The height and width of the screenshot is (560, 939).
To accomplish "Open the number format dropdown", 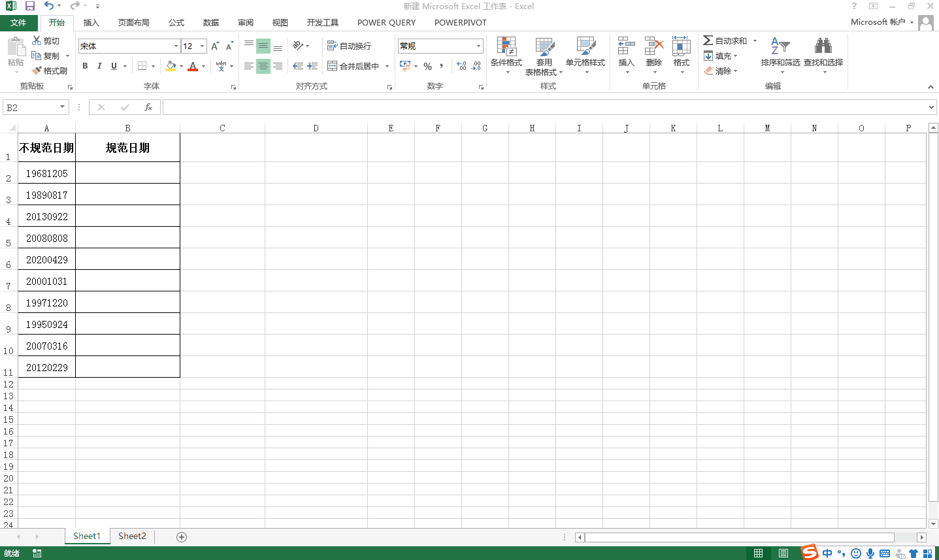I will click(478, 46).
